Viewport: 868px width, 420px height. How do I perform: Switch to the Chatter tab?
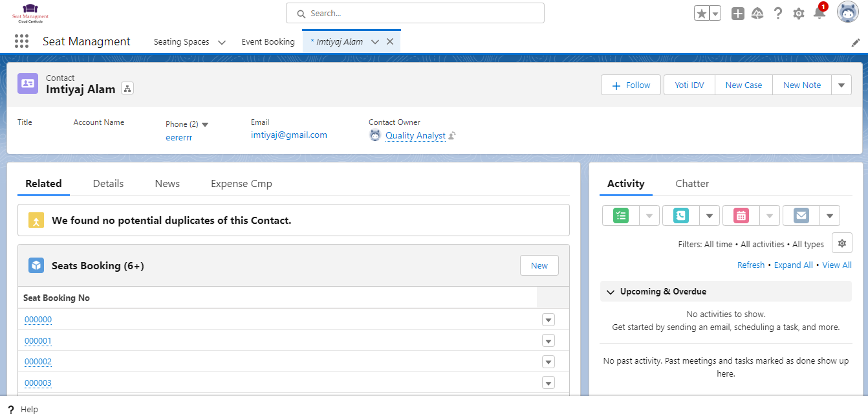pyautogui.click(x=692, y=184)
